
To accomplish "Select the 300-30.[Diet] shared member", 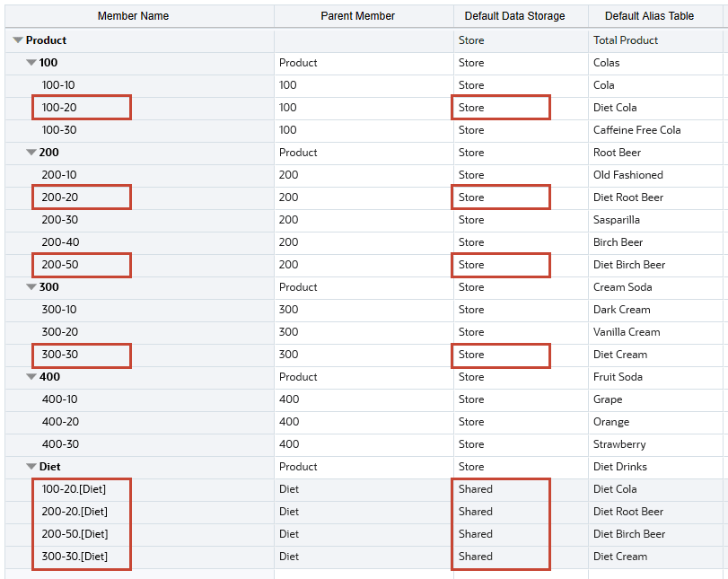I will tap(75, 557).
